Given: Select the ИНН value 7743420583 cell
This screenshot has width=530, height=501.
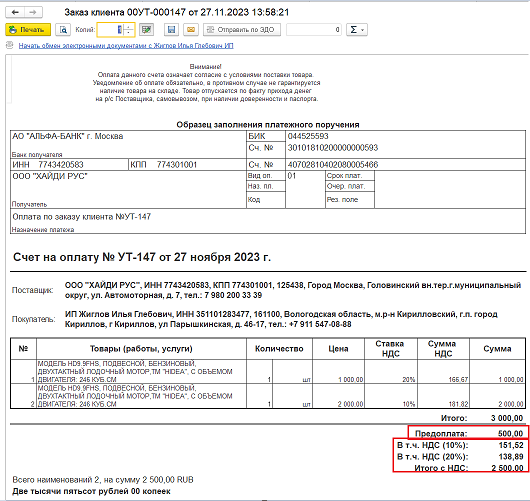Looking at the screenshot, I should click(x=69, y=165).
